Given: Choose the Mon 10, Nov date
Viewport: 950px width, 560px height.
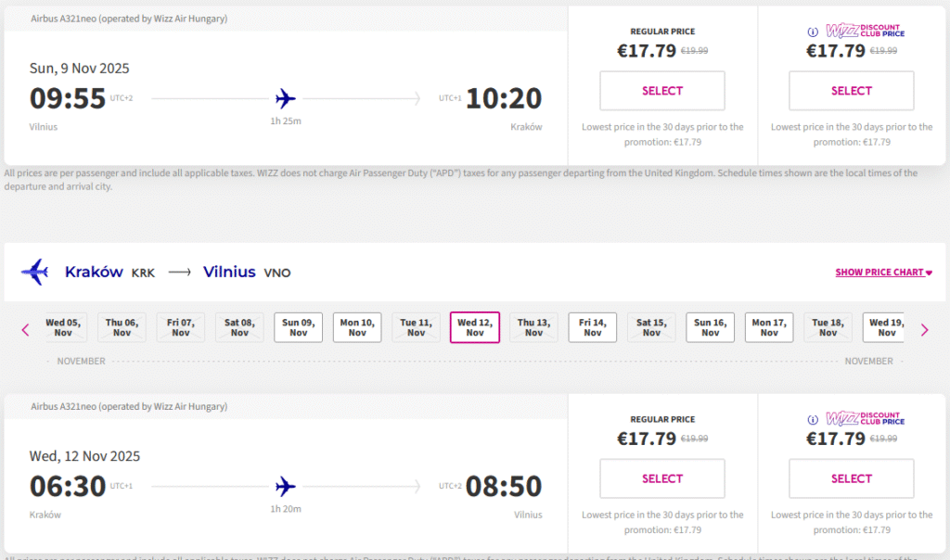Looking at the screenshot, I should coord(357,327).
